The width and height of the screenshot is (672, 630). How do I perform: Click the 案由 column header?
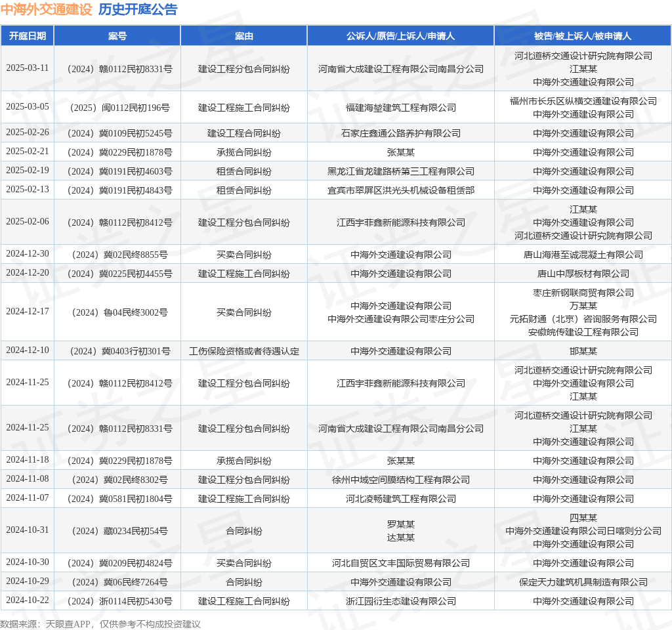(244, 36)
